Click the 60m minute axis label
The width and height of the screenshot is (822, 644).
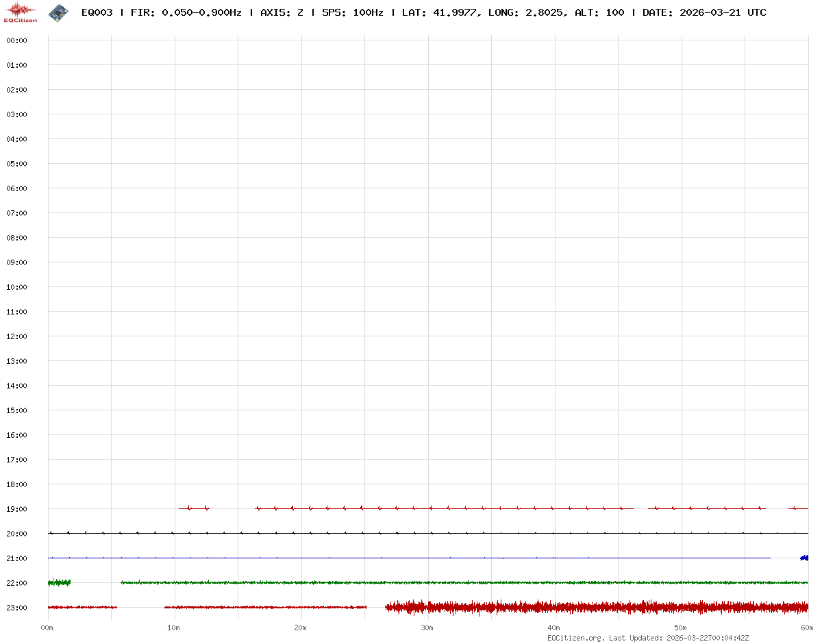pos(807,628)
